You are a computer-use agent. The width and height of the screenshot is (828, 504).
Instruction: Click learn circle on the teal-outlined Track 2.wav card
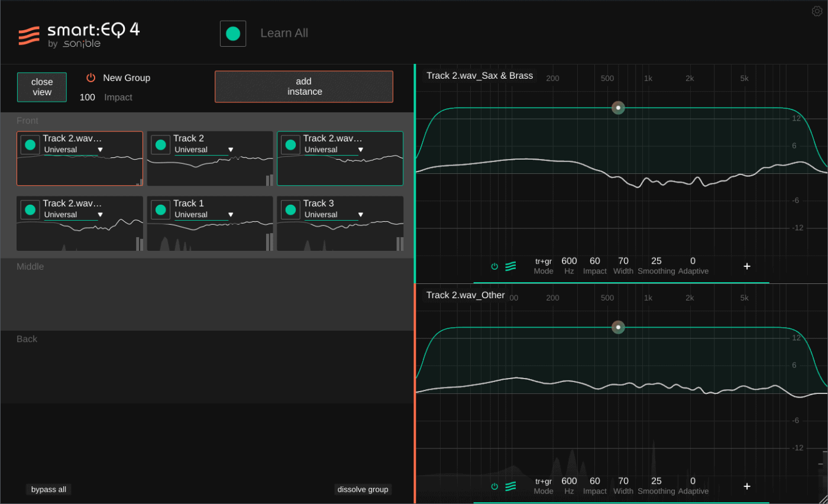click(290, 145)
